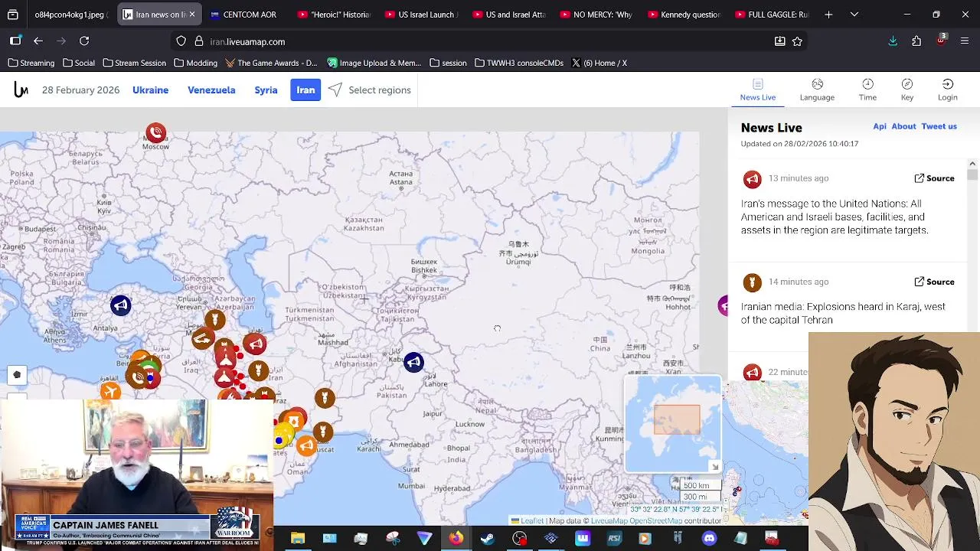Open the Stream Session bookmarks folder
This screenshot has width=980, height=551.
(x=135, y=63)
